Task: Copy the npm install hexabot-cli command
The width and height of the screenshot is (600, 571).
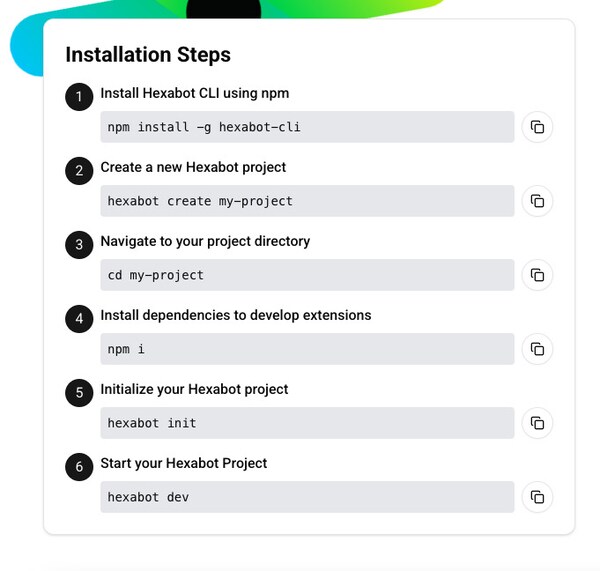Action: point(537,127)
